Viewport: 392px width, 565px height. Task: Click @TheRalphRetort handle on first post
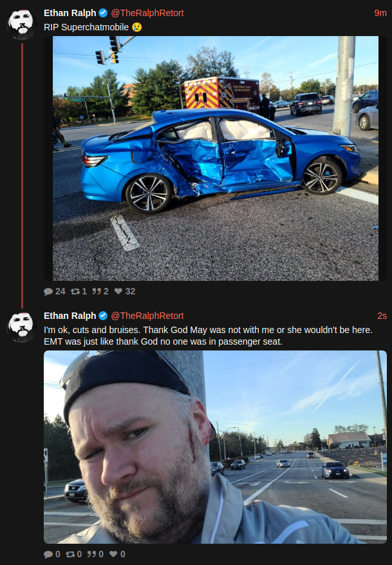pyautogui.click(x=147, y=13)
